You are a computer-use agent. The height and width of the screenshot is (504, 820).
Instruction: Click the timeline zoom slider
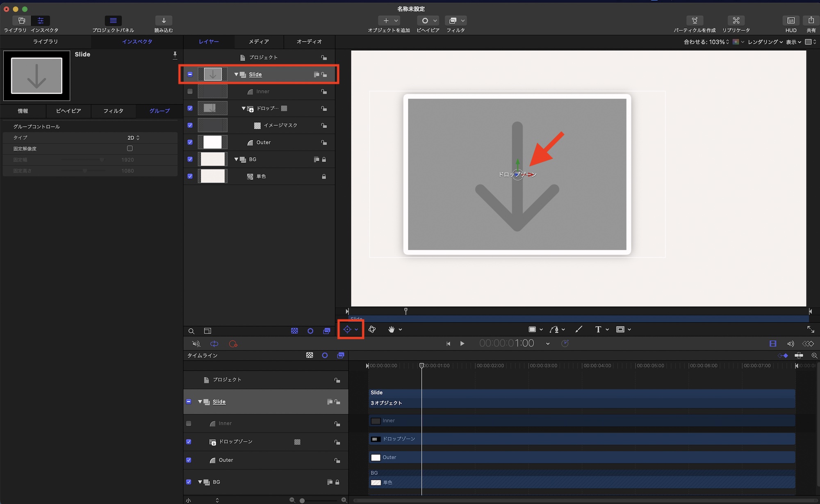[x=302, y=500]
